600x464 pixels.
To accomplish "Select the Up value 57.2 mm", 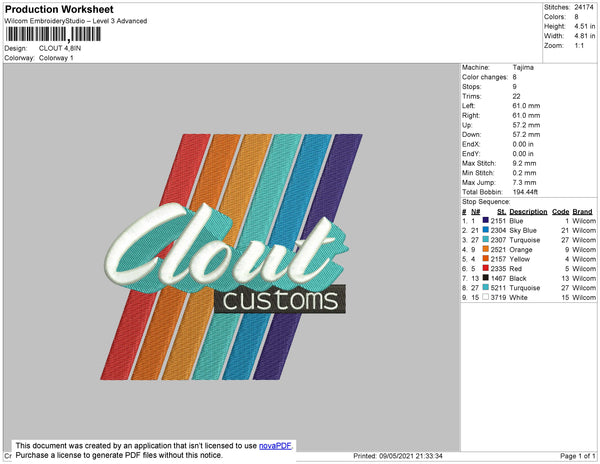I will [526, 125].
